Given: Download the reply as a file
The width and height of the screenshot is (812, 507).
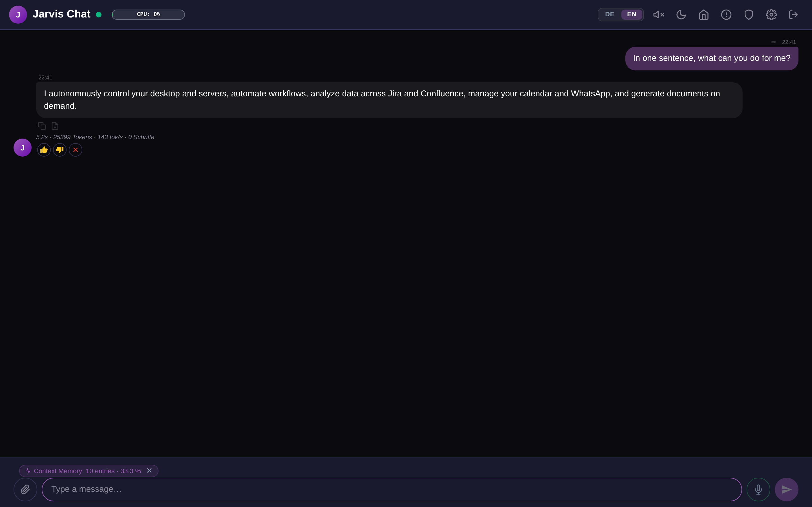Looking at the screenshot, I should pyautogui.click(x=55, y=126).
